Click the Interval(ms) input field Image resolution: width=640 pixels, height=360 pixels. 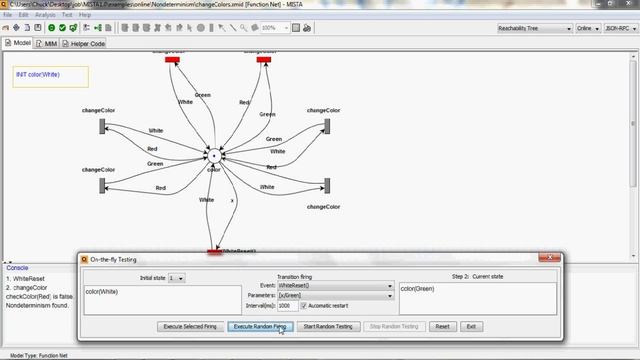point(288,306)
